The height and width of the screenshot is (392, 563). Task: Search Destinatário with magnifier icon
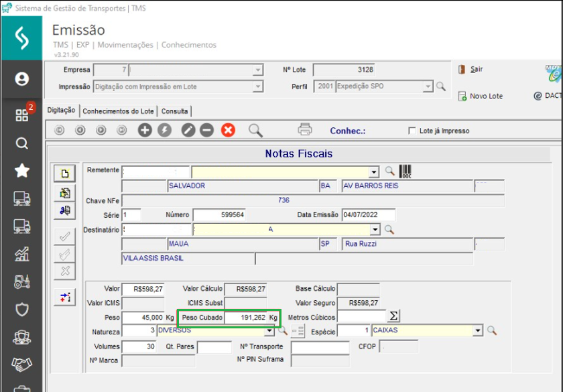click(389, 229)
